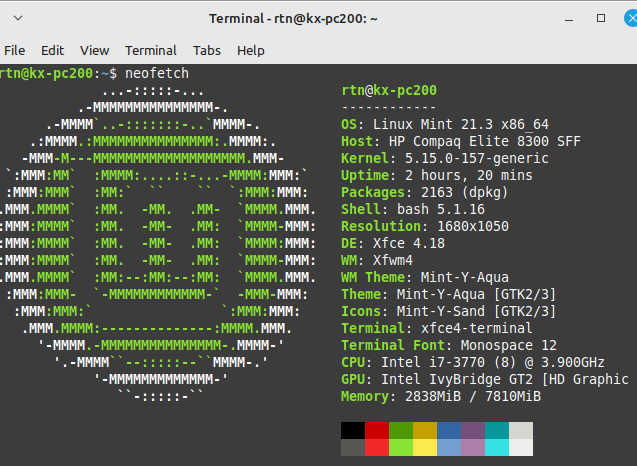This screenshot has width=637, height=466.
Task: Open the View menu
Action: [95, 50]
